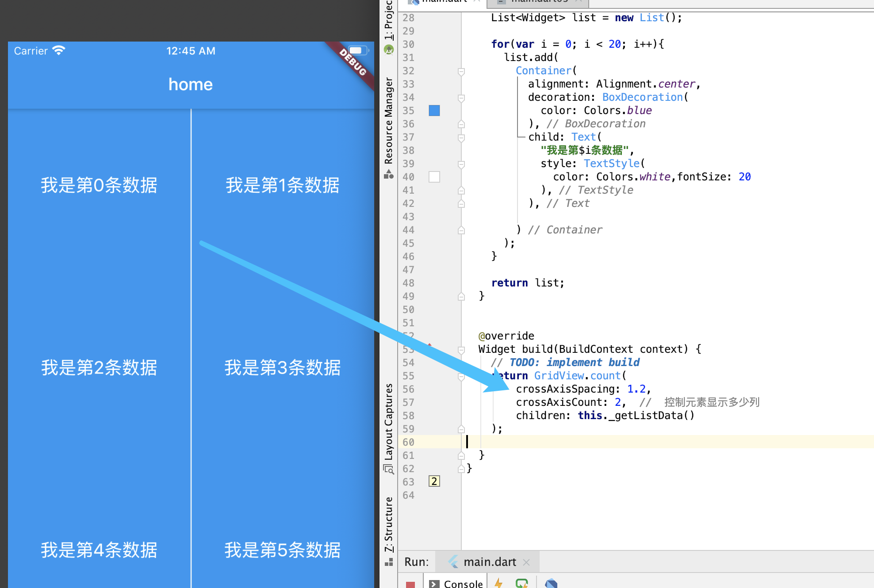This screenshot has width=874, height=588.
Task: Collapse the BoxDecoration fold at line 34
Action: [x=461, y=98]
